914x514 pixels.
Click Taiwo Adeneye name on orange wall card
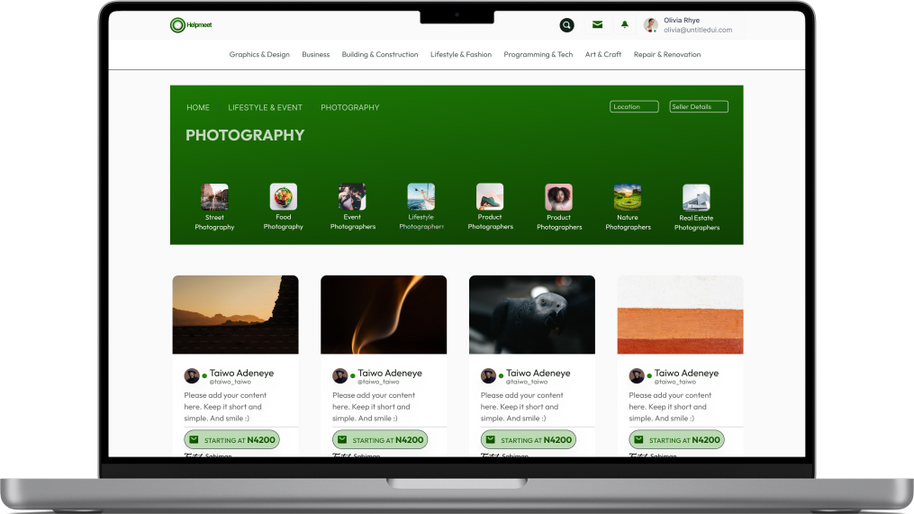coord(686,373)
